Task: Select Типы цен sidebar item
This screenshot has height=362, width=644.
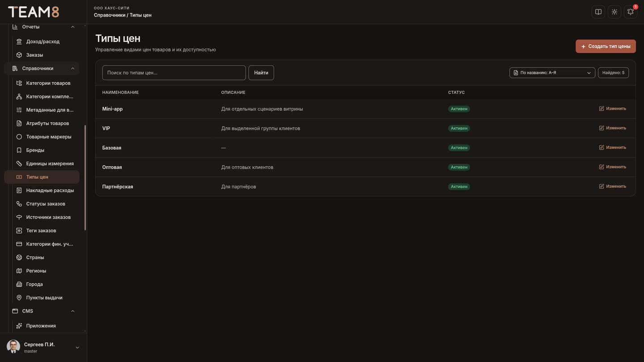Action: click(42, 177)
